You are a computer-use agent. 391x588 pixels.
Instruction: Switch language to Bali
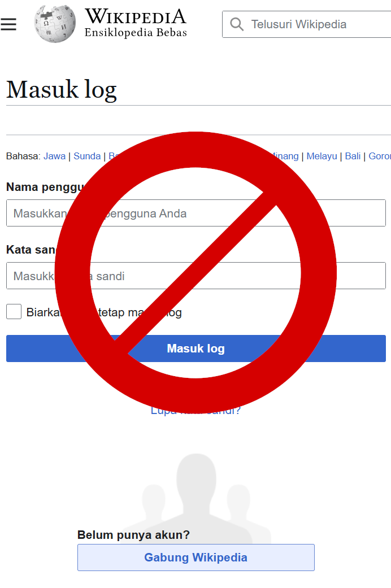pyautogui.click(x=353, y=156)
